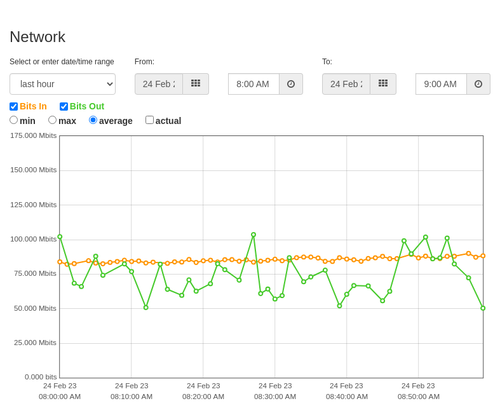Screen dimensions: 500x403
Task: Click the '175.000 Mbits' axis label
Action: pos(33,135)
